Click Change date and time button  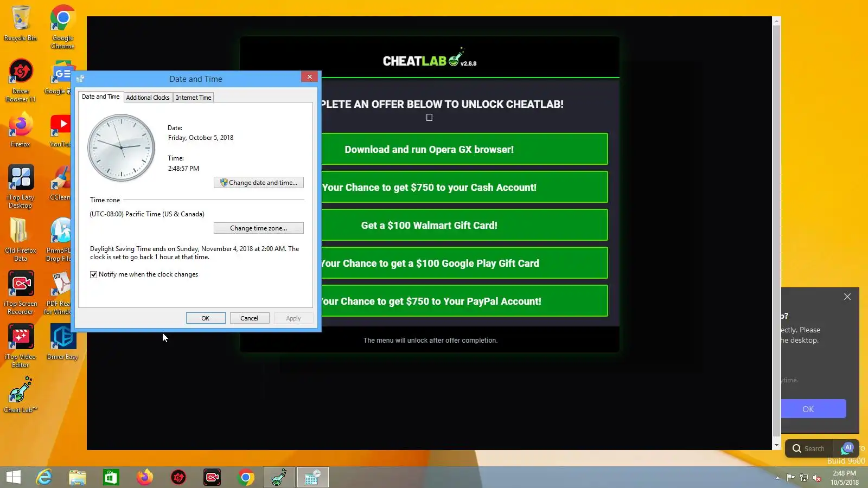(x=259, y=183)
